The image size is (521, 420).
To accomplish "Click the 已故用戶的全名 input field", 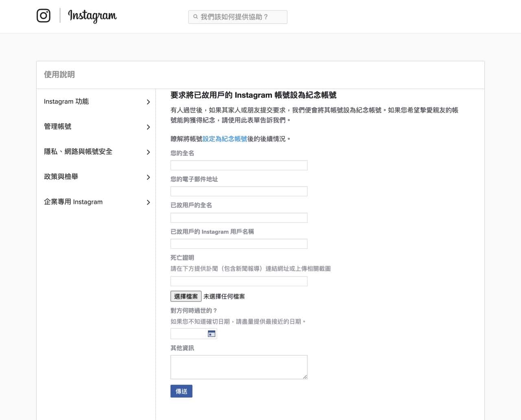I will coord(239,218).
